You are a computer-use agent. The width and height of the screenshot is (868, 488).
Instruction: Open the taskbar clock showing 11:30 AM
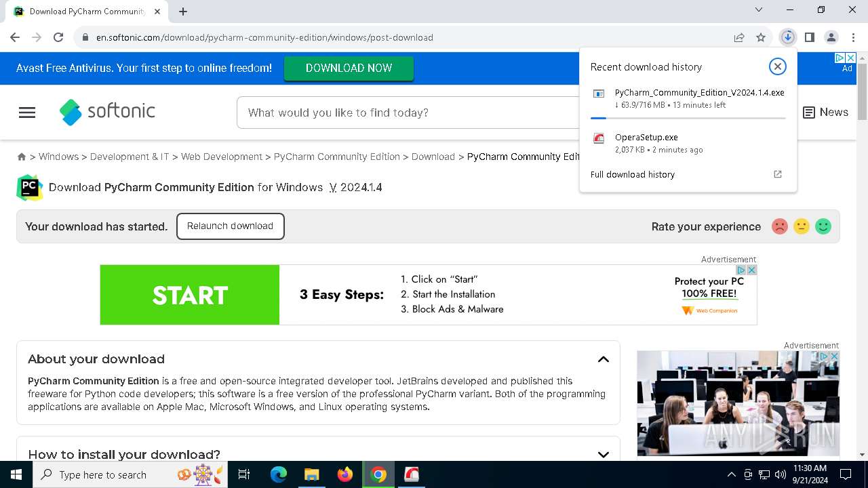[810, 474]
